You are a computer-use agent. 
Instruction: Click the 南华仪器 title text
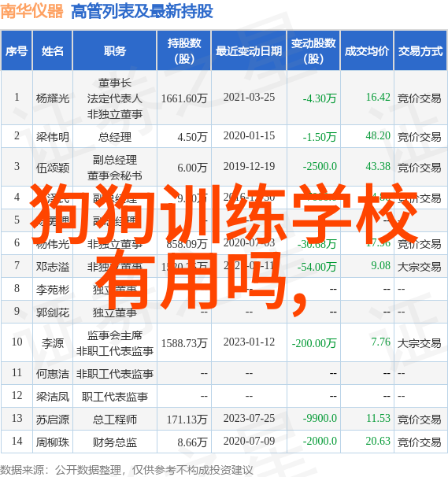pyautogui.click(x=32, y=11)
